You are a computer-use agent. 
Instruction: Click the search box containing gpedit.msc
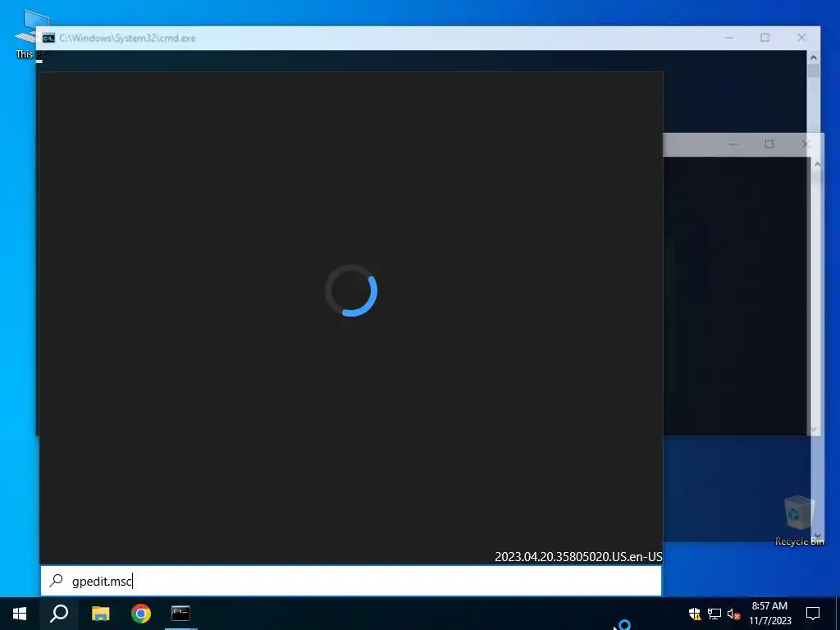(x=351, y=581)
